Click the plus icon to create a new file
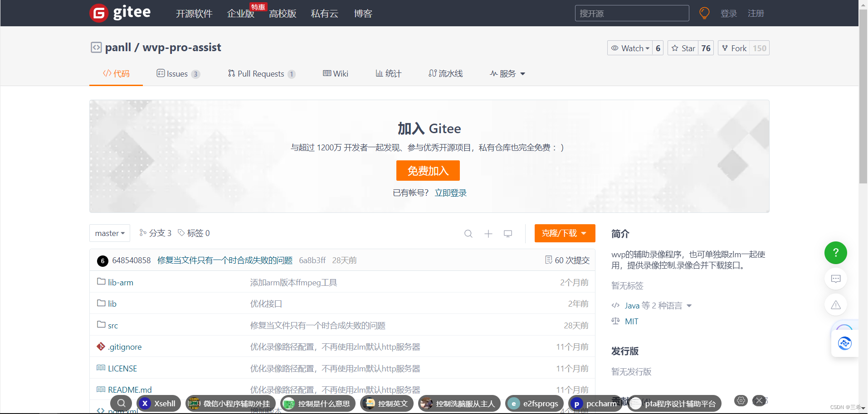This screenshot has height=414, width=868. click(x=488, y=233)
